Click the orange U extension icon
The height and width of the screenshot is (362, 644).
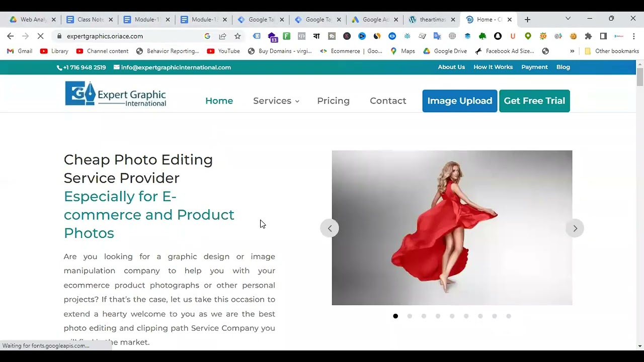click(513, 36)
